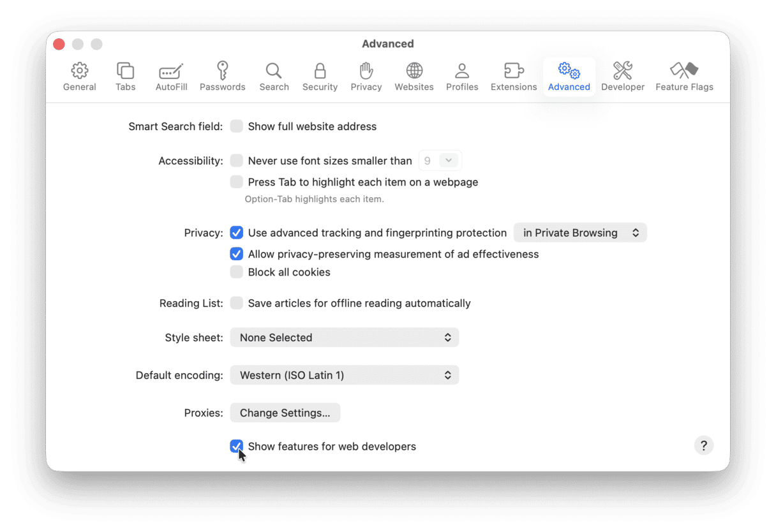
Task: Open the Default encoding dropdown
Action: click(x=344, y=374)
